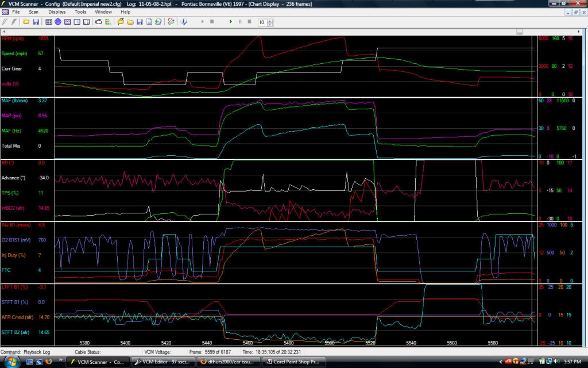Screen dimensions: 588x368
Task: Select the MAF (lb/min) chart label
Action: click(x=14, y=101)
